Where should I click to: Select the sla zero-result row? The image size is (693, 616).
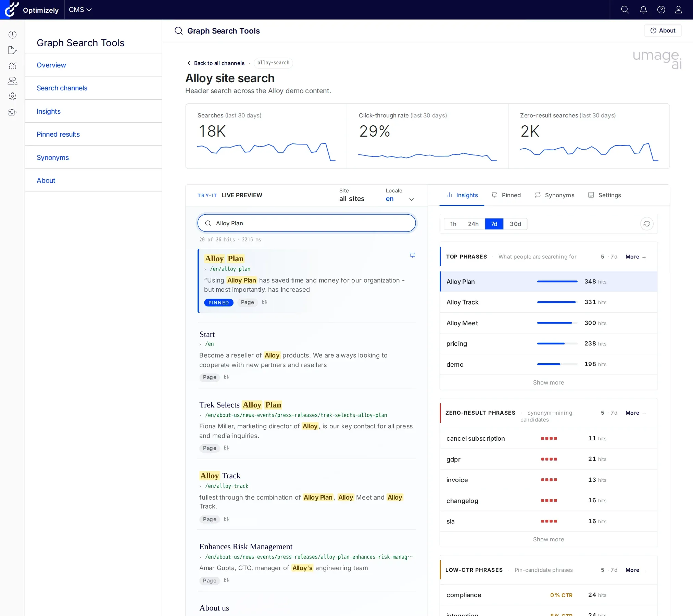point(549,521)
